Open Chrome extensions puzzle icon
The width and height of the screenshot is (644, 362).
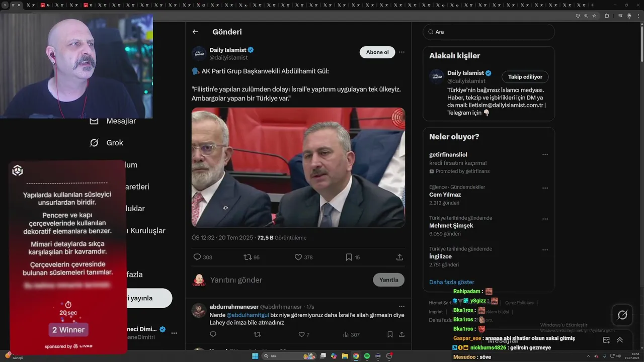point(607,16)
